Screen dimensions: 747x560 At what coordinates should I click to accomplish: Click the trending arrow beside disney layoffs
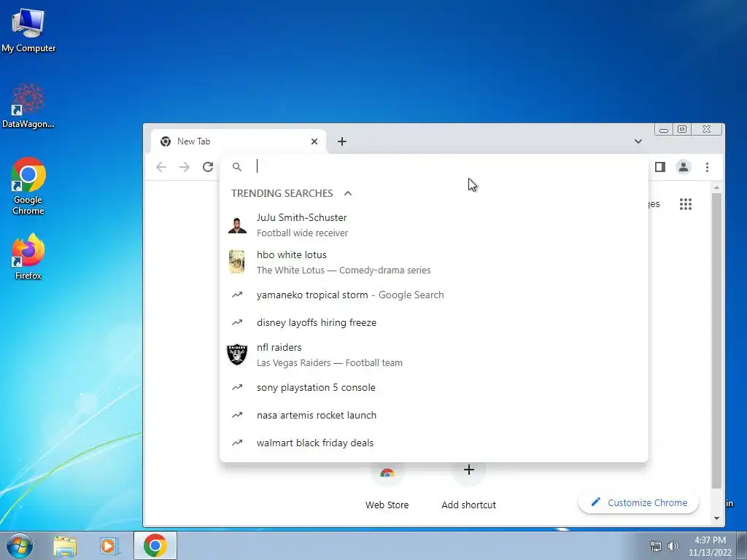click(237, 322)
